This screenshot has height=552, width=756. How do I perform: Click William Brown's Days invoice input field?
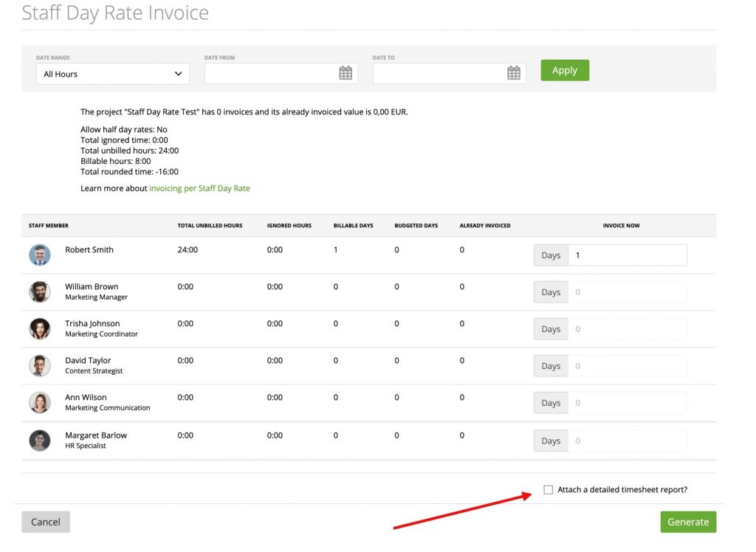point(628,291)
